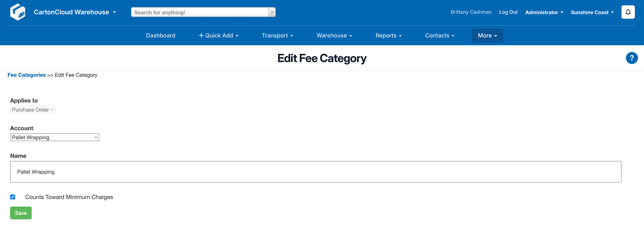Follow the Fee Categories breadcrumb link

point(27,75)
